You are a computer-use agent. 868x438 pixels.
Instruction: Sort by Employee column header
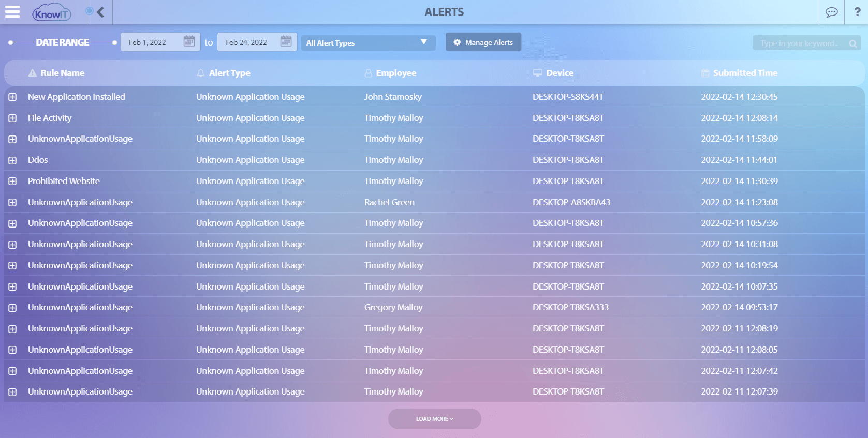click(390, 73)
